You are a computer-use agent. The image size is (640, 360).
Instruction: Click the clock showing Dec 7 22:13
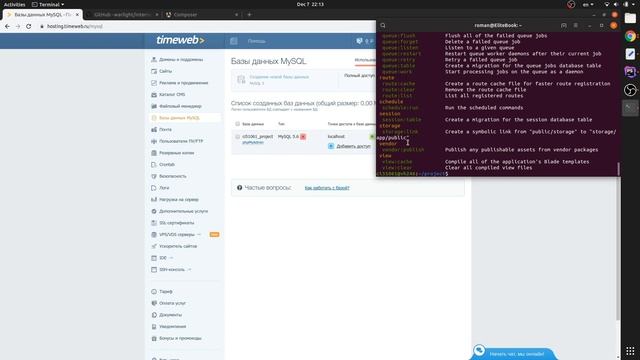[x=310, y=4]
